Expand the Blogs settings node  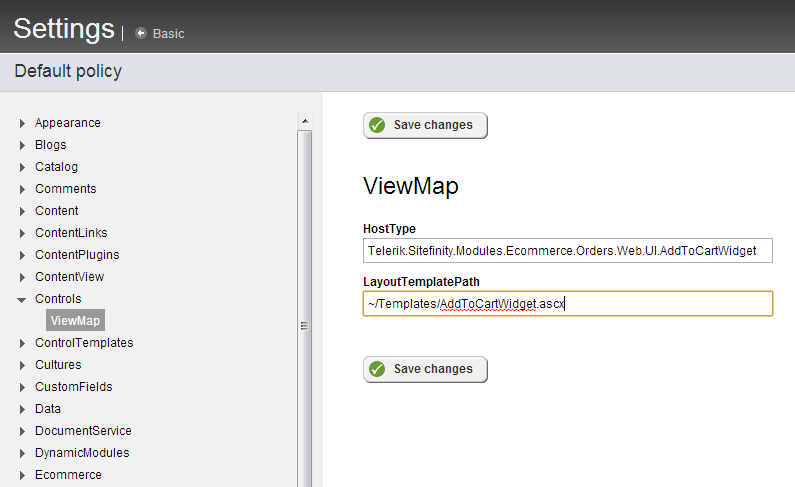coord(22,145)
